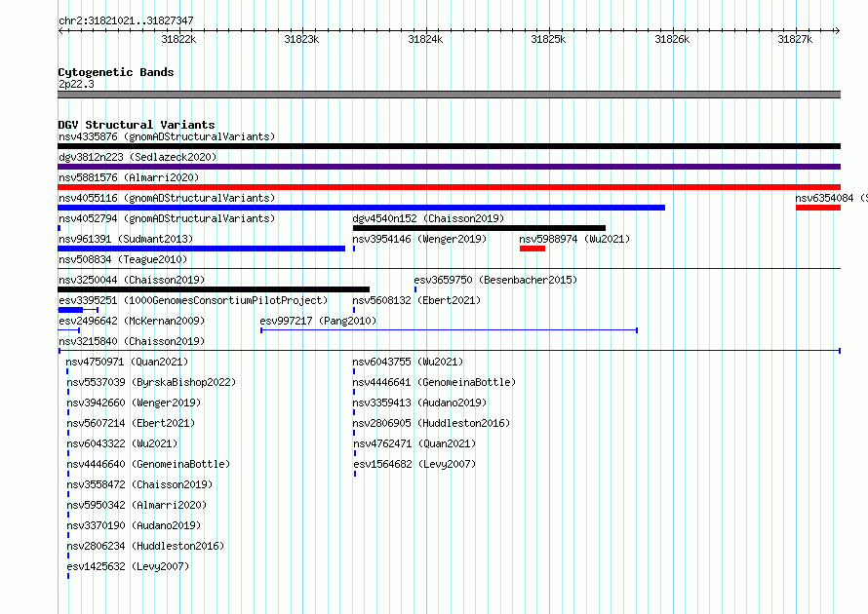Click the blue nsv961391 Sudmant2013 bar
The height and width of the screenshot is (614, 868).
tap(202, 249)
